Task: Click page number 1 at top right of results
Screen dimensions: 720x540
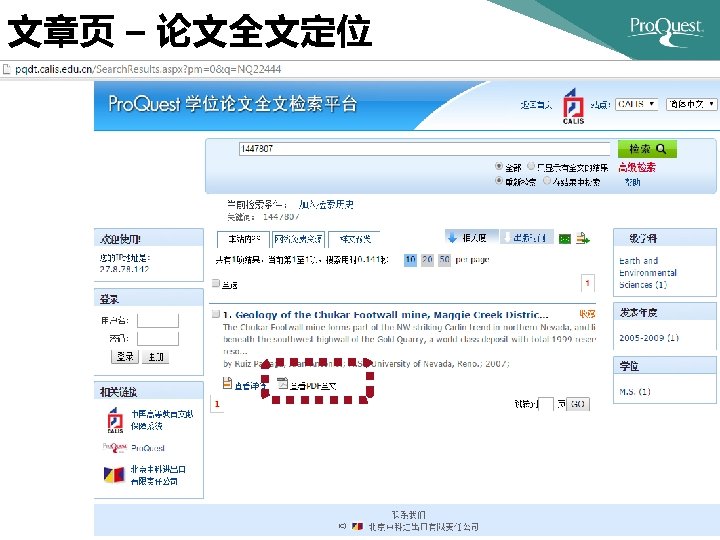Action: (587, 283)
